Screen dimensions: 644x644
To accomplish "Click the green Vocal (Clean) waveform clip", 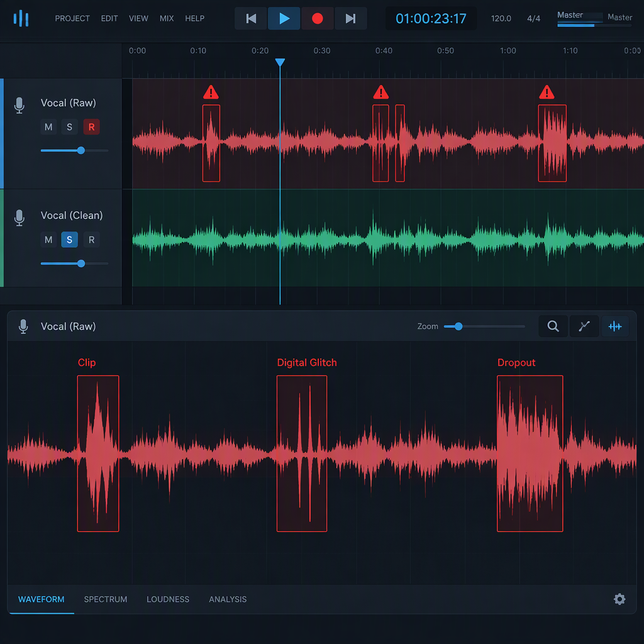I will 387,238.
